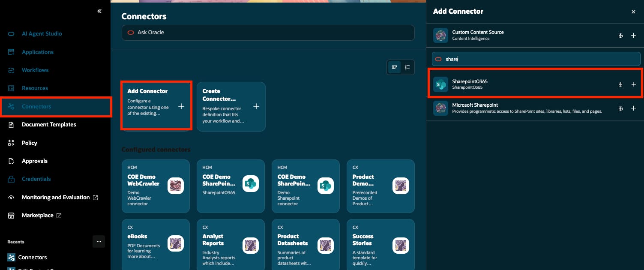This screenshot has width=644, height=270.
Task: Open the Policy page
Action: click(29, 143)
